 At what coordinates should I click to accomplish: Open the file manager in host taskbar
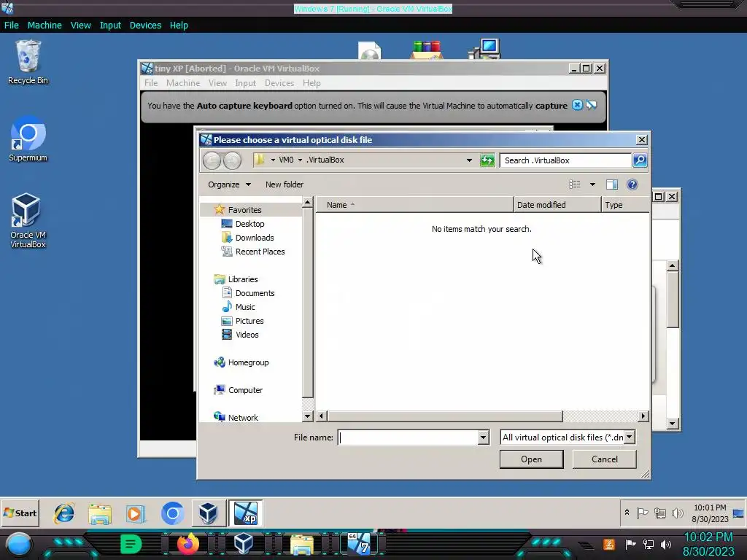(x=301, y=544)
